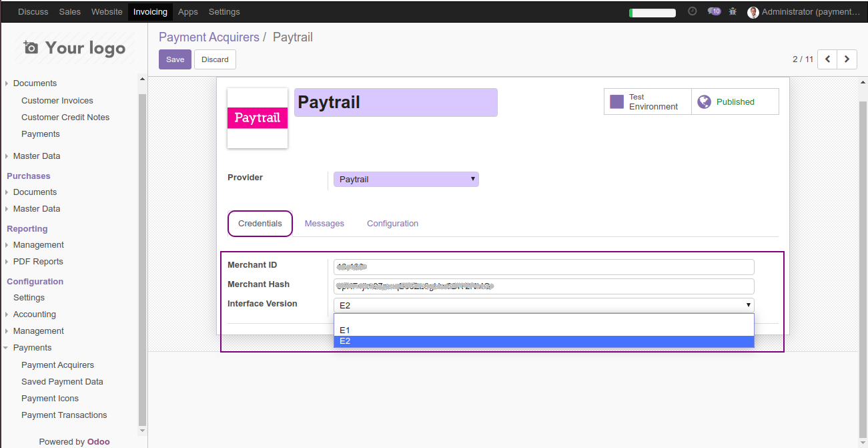Click the Interface Version select box

coord(544,306)
